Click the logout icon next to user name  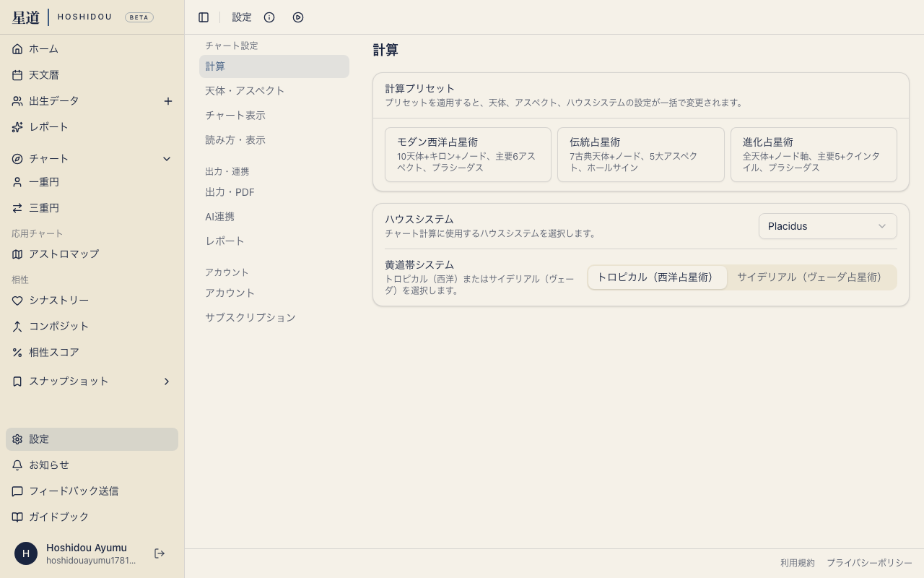point(160,553)
